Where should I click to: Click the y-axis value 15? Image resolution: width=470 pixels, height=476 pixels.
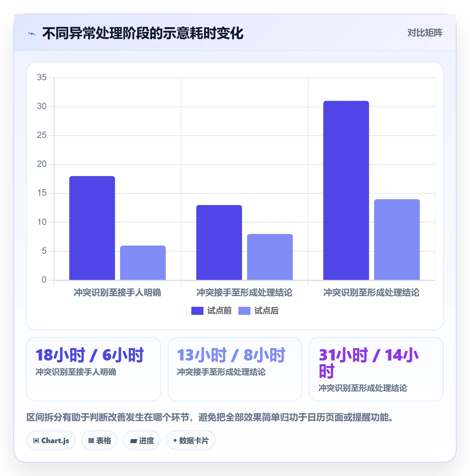click(42, 193)
